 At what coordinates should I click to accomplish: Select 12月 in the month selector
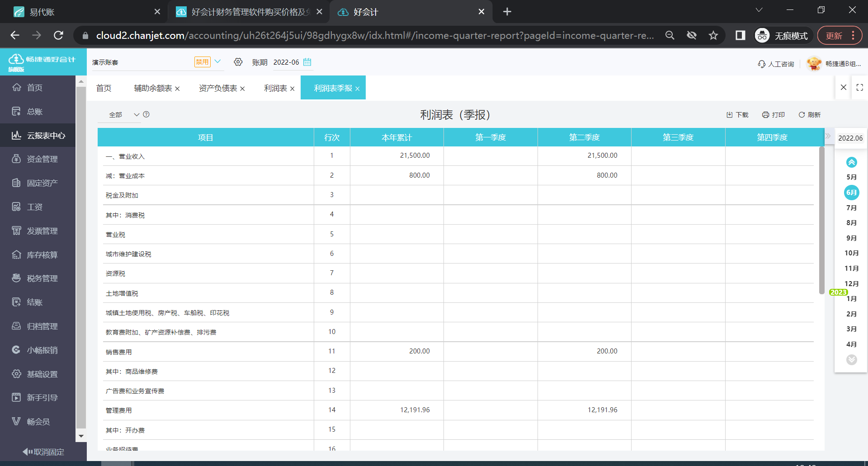pos(852,283)
